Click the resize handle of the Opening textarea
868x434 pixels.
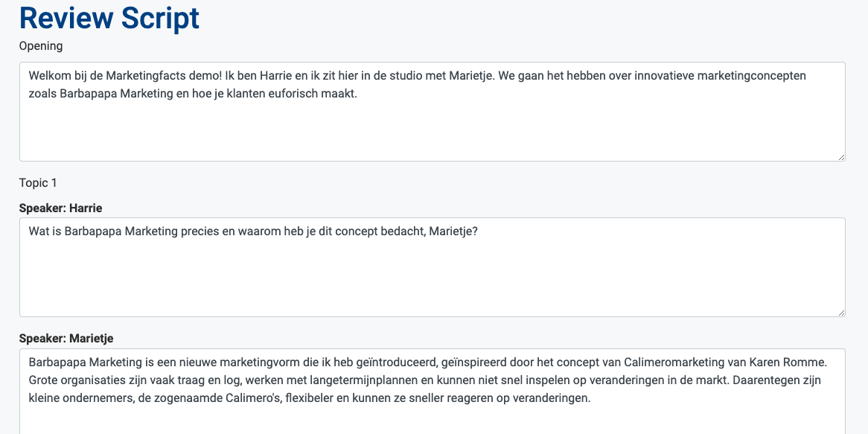coord(840,156)
